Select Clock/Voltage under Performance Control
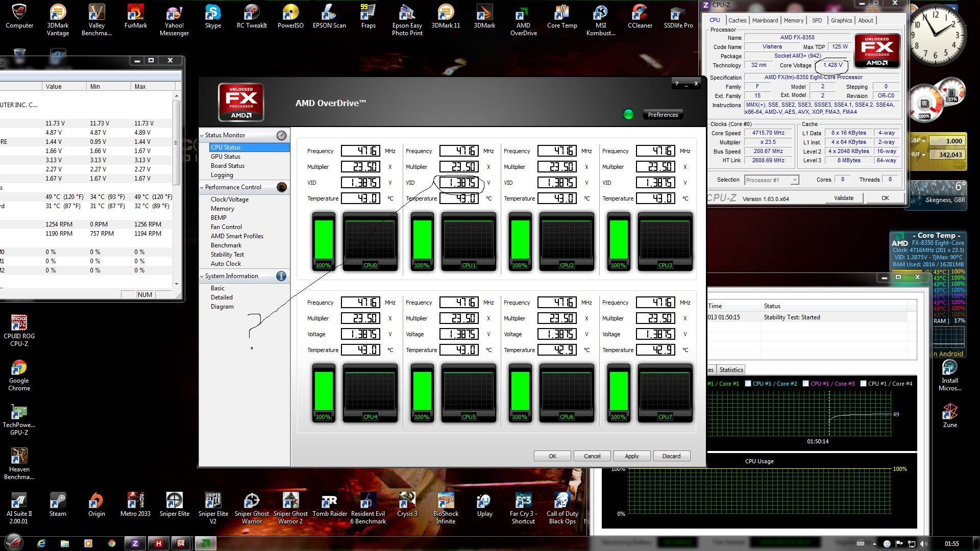This screenshot has width=980, height=551. [230, 199]
